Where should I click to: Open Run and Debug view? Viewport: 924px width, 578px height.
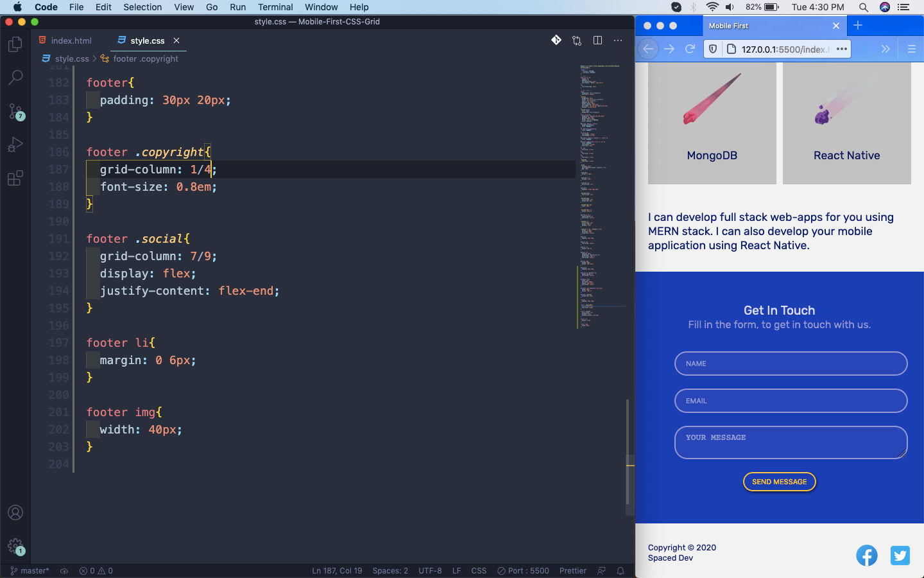[15, 144]
